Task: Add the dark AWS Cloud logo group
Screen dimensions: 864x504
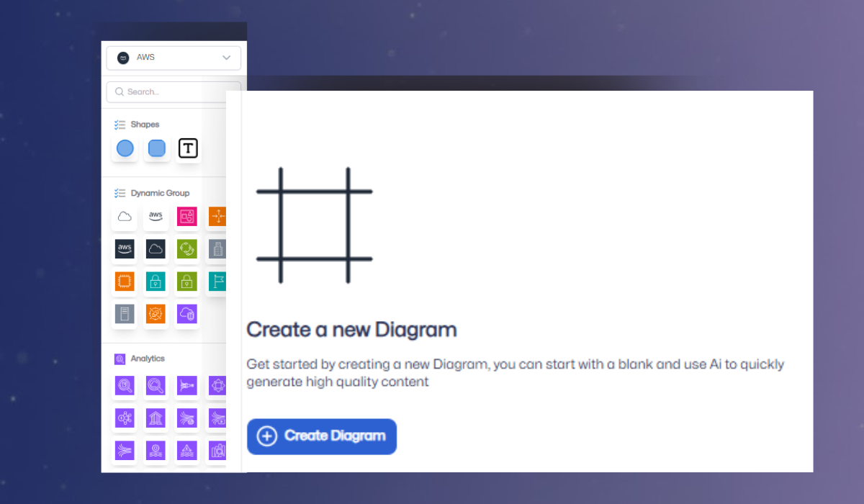Action: click(125, 249)
